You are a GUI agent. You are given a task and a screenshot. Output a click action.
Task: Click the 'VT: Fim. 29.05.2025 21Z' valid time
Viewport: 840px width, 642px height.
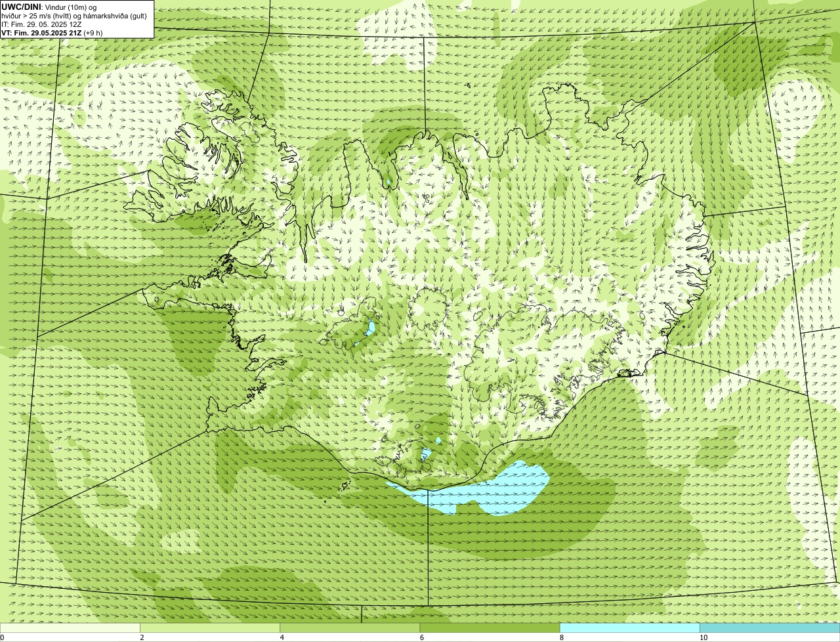coord(41,33)
